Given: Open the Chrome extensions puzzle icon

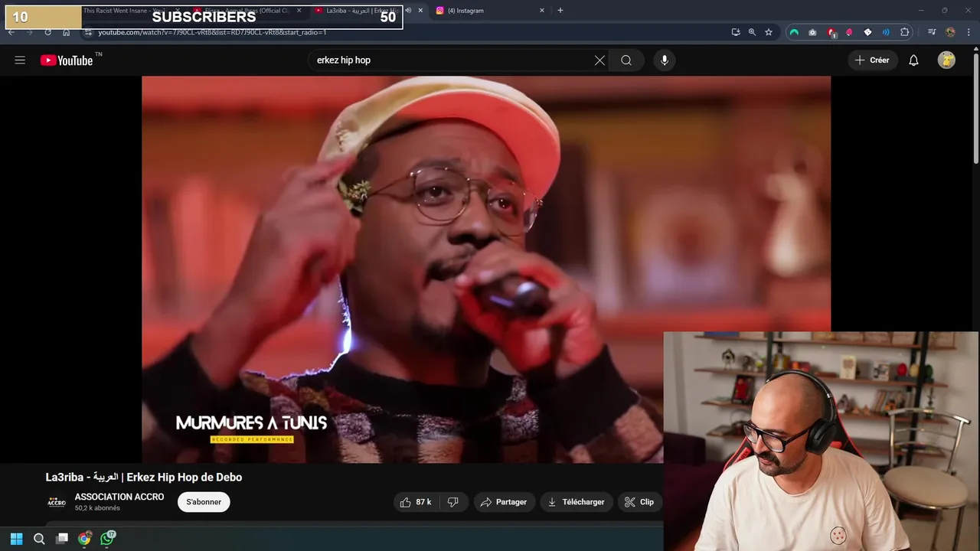Looking at the screenshot, I should (905, 32).
